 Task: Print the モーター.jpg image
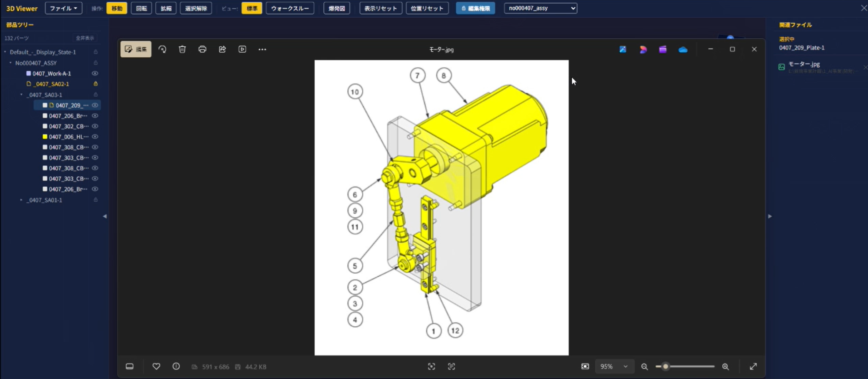(x=202, y=49)
